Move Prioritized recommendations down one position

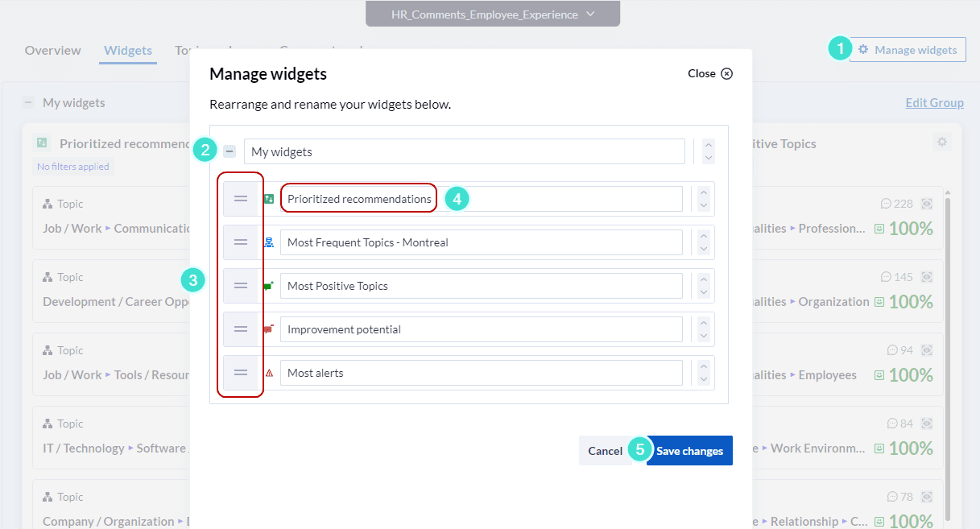click(x=704, y=205)
